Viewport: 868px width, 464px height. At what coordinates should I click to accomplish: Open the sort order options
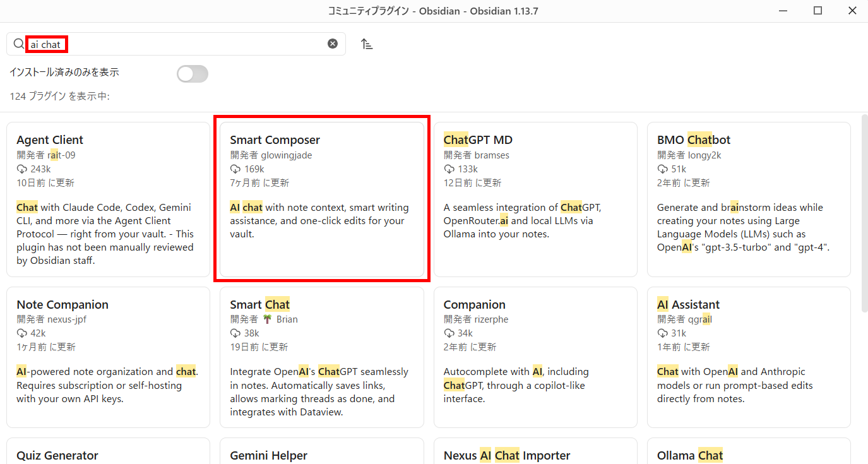367,44
